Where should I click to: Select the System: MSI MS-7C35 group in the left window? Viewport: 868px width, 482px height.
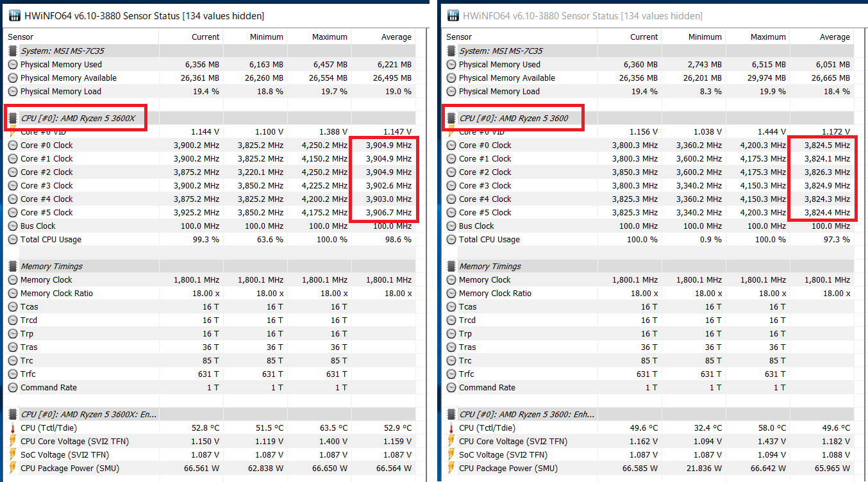click(210, 51)
